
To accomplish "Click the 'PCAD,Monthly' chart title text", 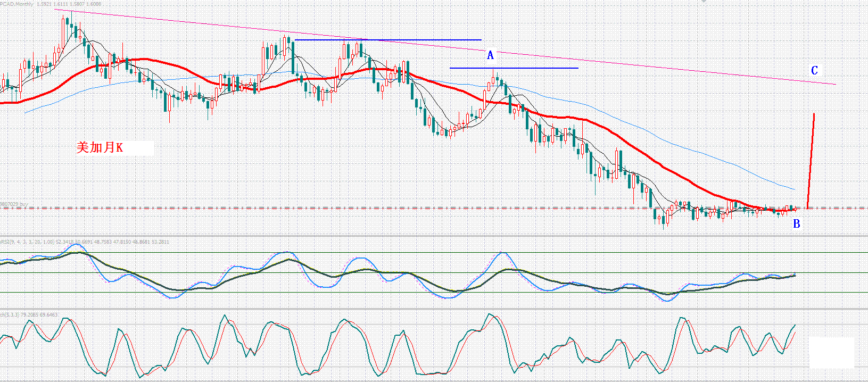I will click(x=16, y=4).
